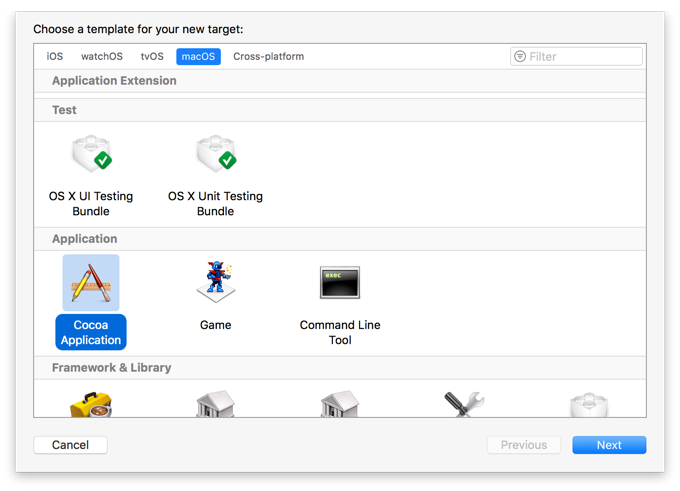Switch to the watchOS tab

click(102, 56)
